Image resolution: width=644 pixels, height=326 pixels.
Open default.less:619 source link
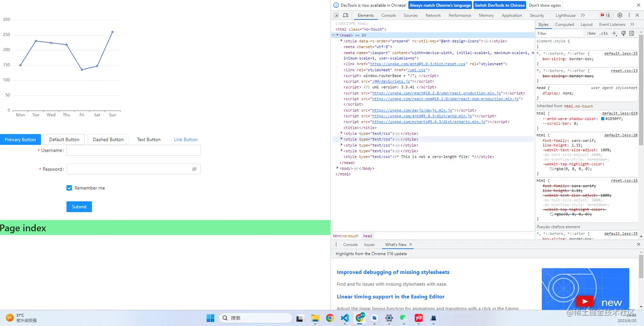coord(621,113)
